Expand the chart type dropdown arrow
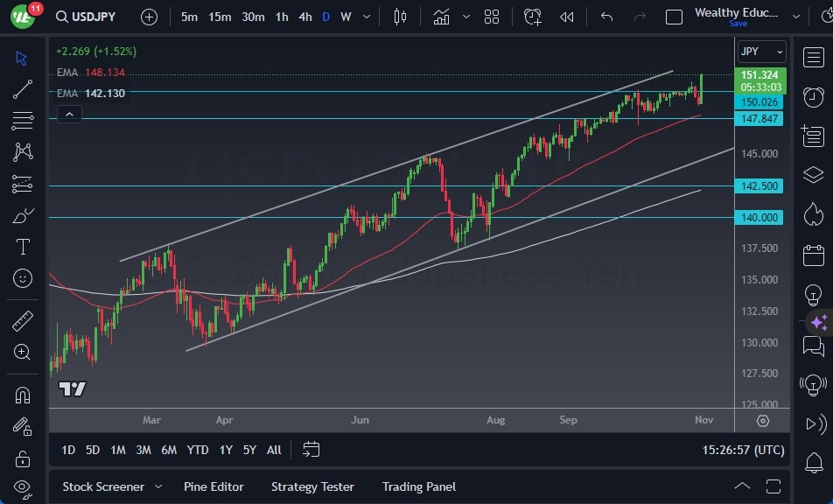The width and height of the screenshot is (833, 504). point(466,16)
